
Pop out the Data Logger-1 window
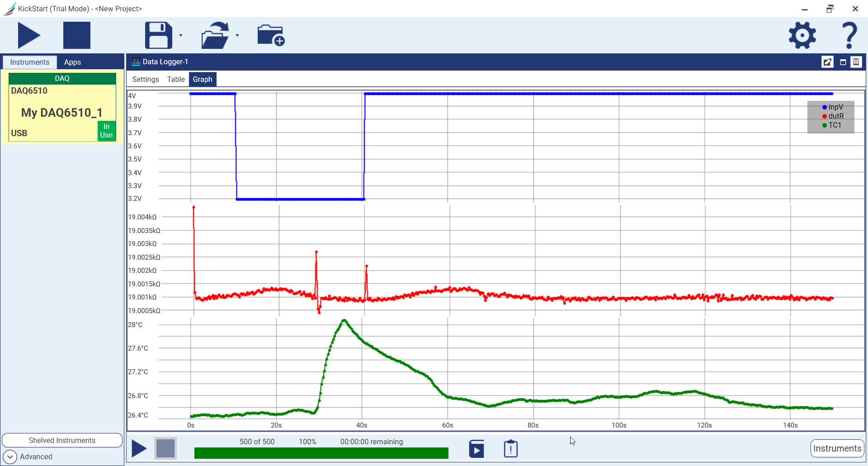pyautogui.click(x=827, y=62)
